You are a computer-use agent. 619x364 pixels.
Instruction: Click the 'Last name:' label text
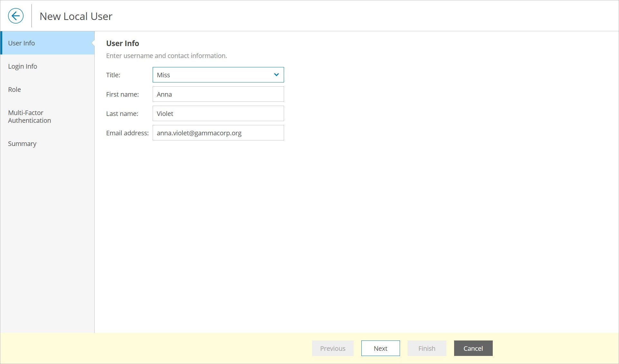click(x=122, y=114)
